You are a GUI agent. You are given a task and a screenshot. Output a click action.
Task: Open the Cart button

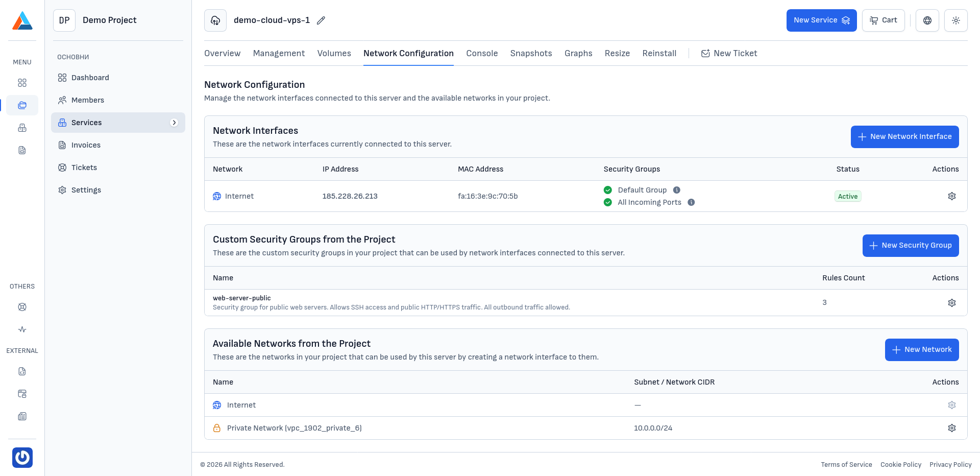tap(883, 20)
